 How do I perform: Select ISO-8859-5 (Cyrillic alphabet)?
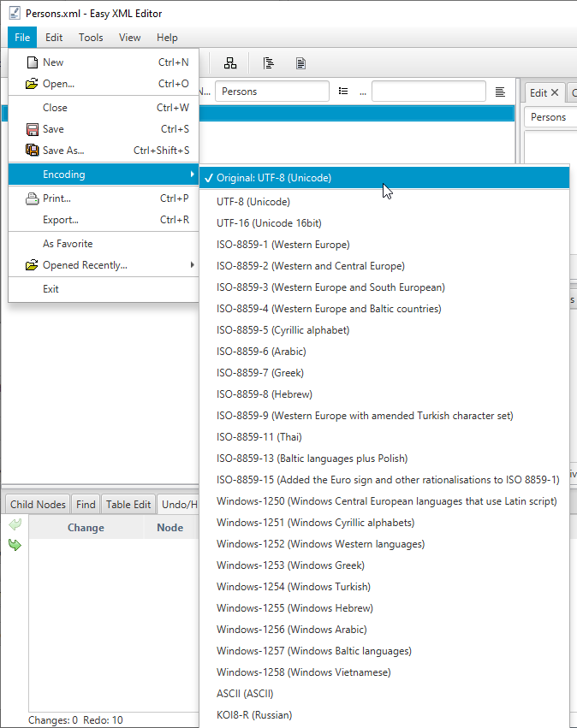click(384, 329)
